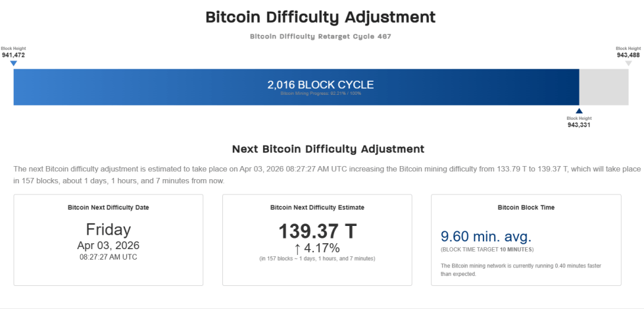Click the Friday date text
The height and width of the screenshot is (309, 644).
click(x=109, y=229)
